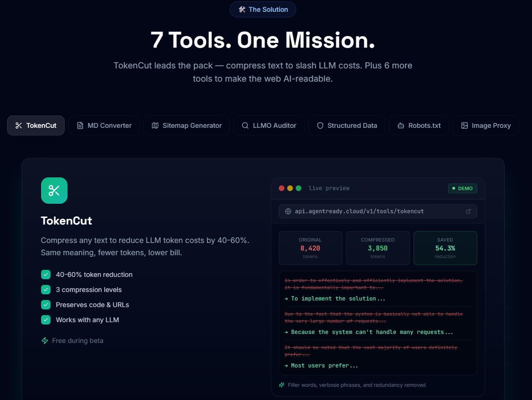Click the sparkle icon next to Filler words text
532x400 pixels.
pos(281,384)
